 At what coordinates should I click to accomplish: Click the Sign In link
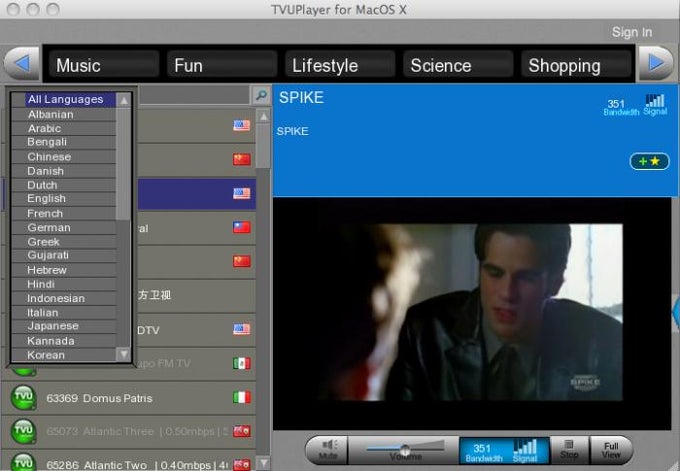[x=632, y=32]
